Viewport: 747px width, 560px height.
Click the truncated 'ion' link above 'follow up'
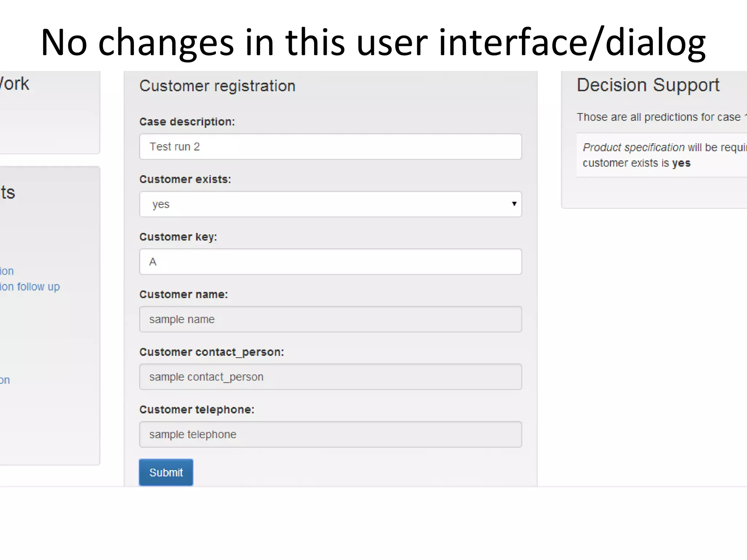tap(7, 271)
